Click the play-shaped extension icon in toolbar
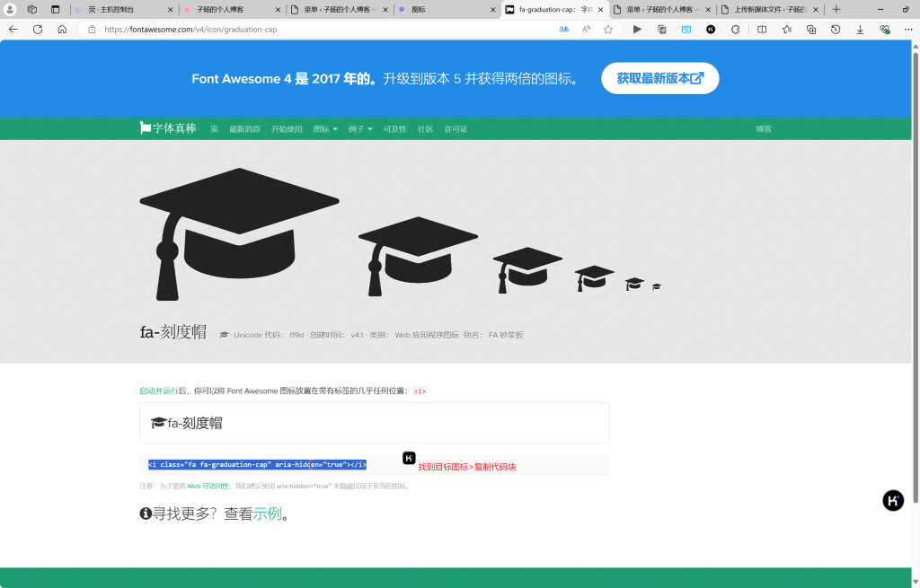This screenshot has height=588, width=920. 637,30
